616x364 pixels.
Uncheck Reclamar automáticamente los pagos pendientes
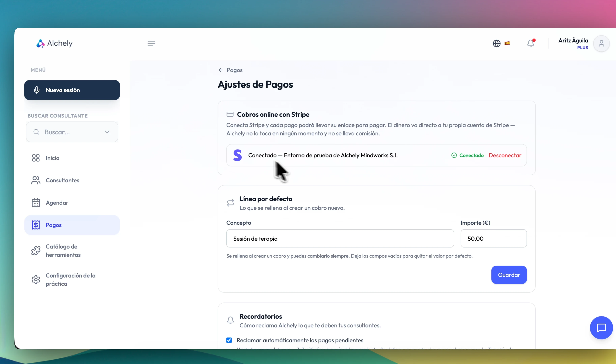pyautogui.click(x=229, y=340)
